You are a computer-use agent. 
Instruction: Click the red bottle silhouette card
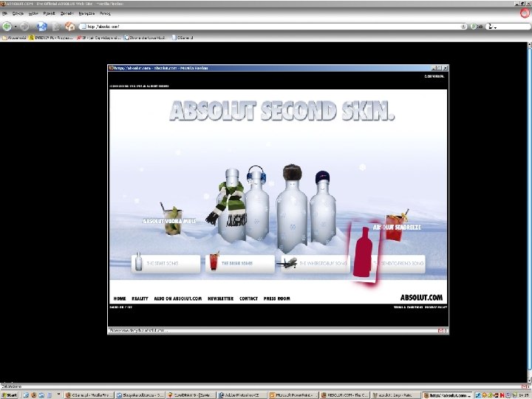[363, 252]
